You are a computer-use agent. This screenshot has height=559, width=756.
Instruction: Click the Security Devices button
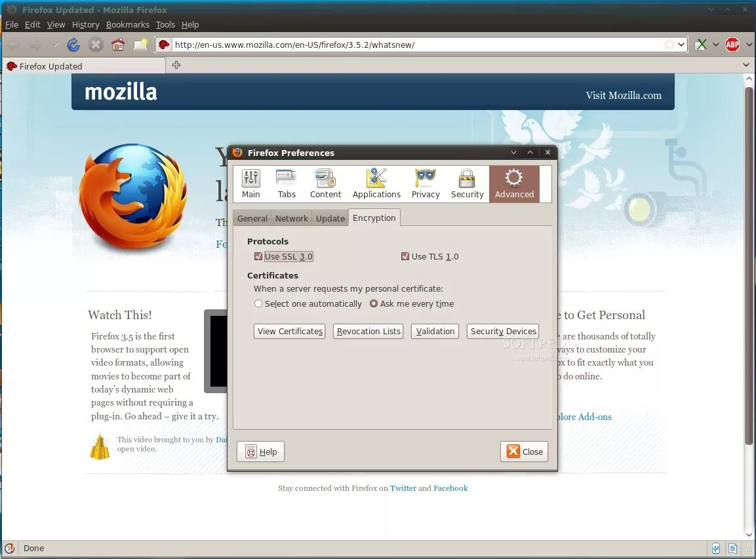(x=503, y=331)
